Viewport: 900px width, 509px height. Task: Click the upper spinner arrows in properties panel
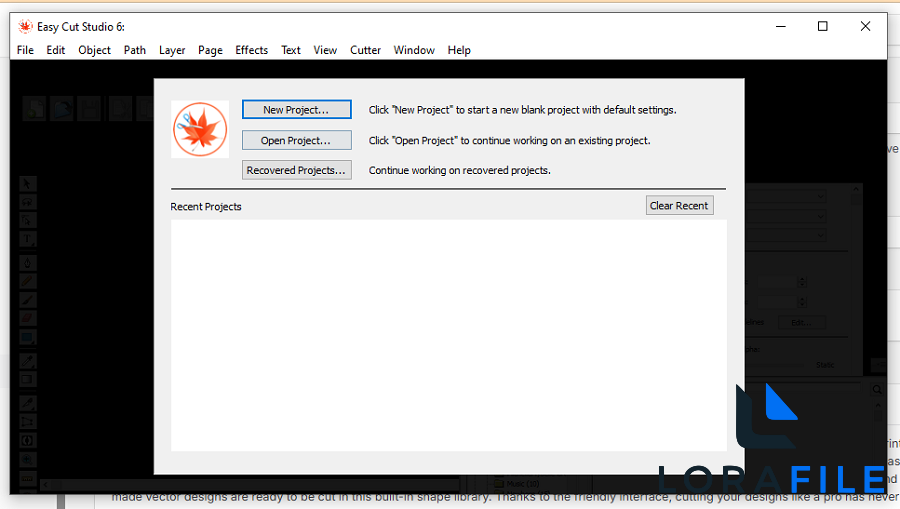click(802, 282)
